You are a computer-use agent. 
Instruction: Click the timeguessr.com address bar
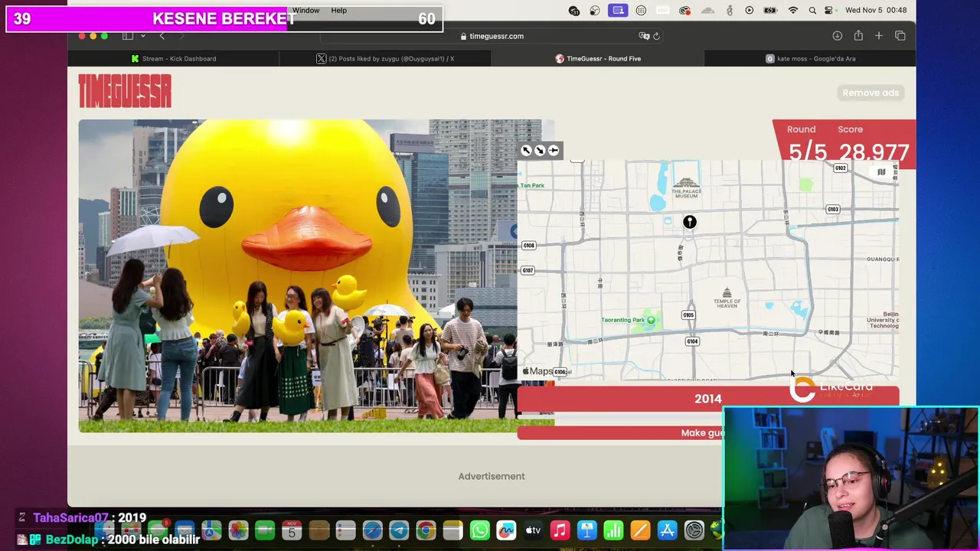[490, 36]
